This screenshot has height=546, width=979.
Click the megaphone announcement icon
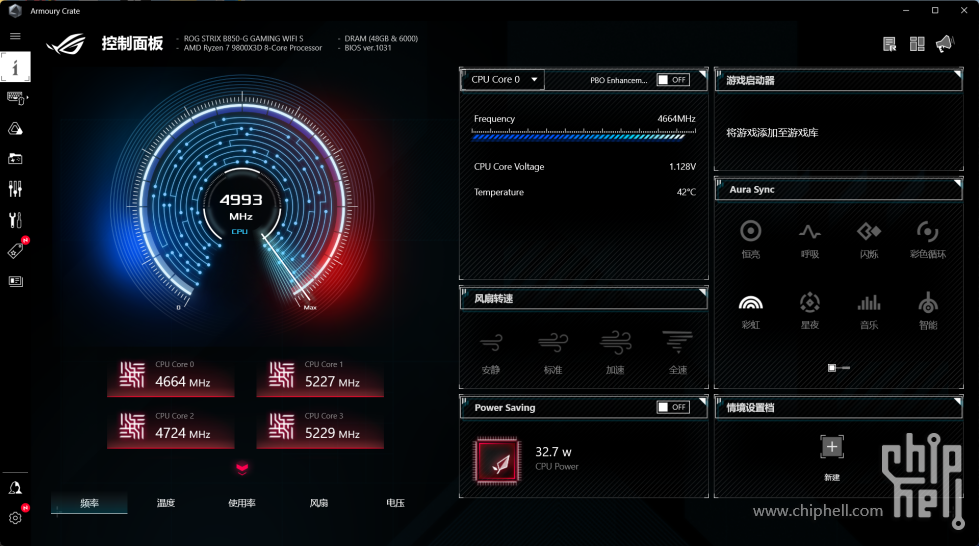[945, 44]
